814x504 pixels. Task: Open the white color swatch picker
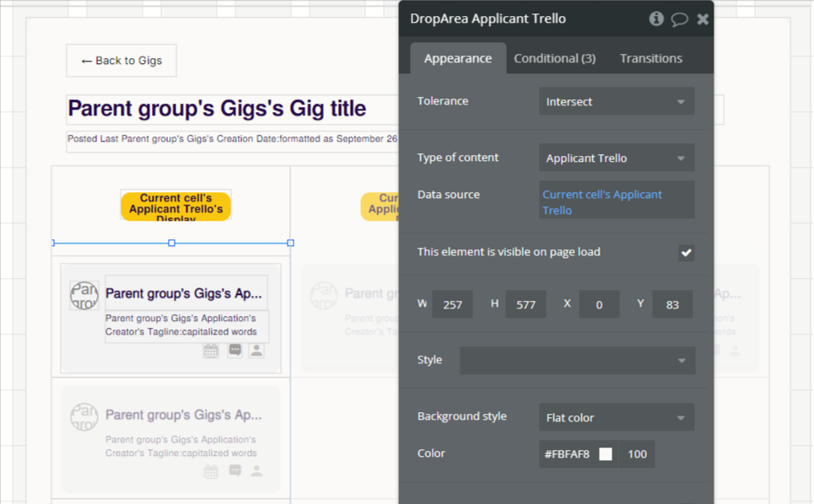click(606, 454)
